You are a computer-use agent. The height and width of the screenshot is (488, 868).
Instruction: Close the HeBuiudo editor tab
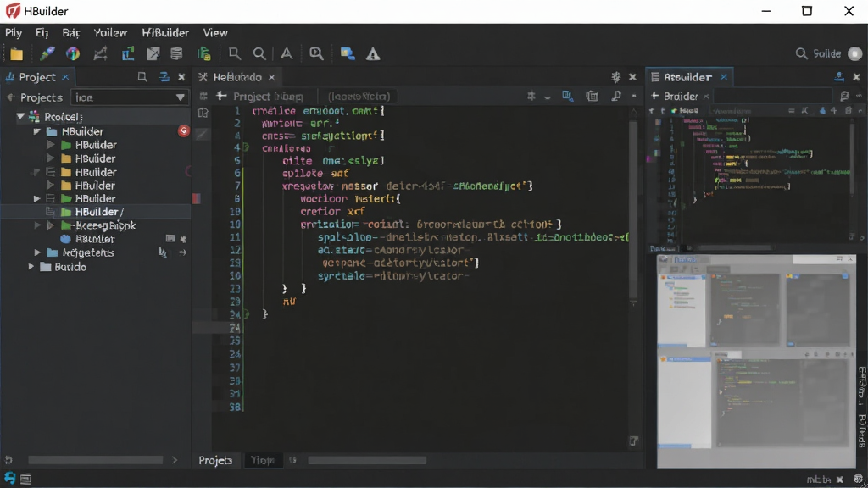pyautogui.click(x=272, y=77)
